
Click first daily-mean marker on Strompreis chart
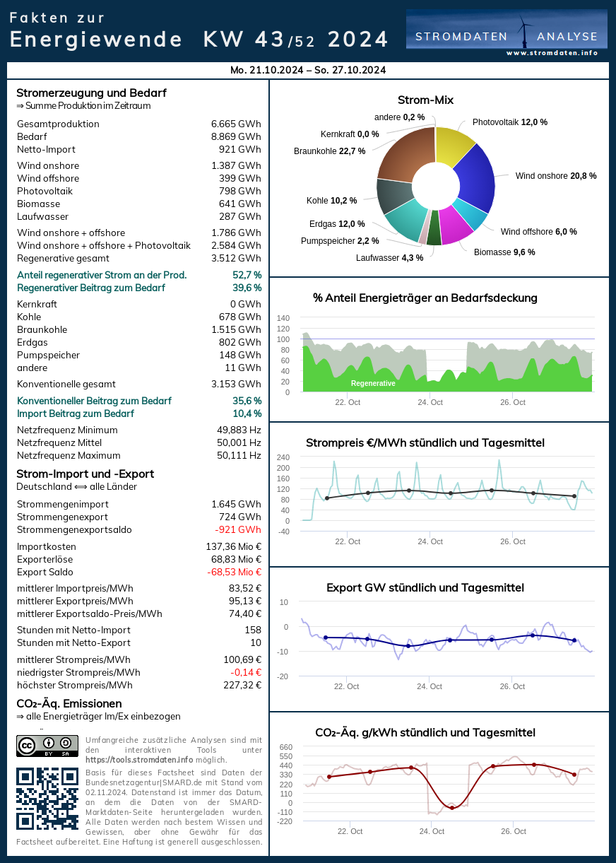point(326,498)
